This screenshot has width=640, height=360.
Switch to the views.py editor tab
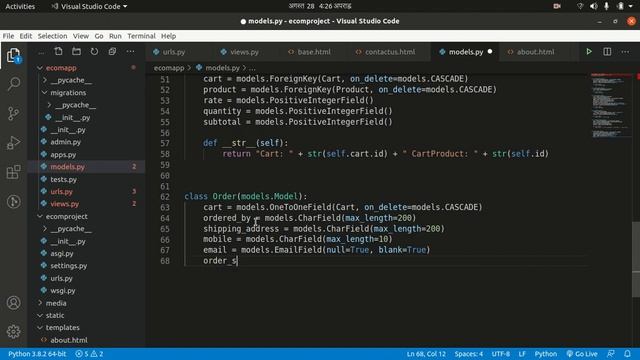tap(244, 52)
